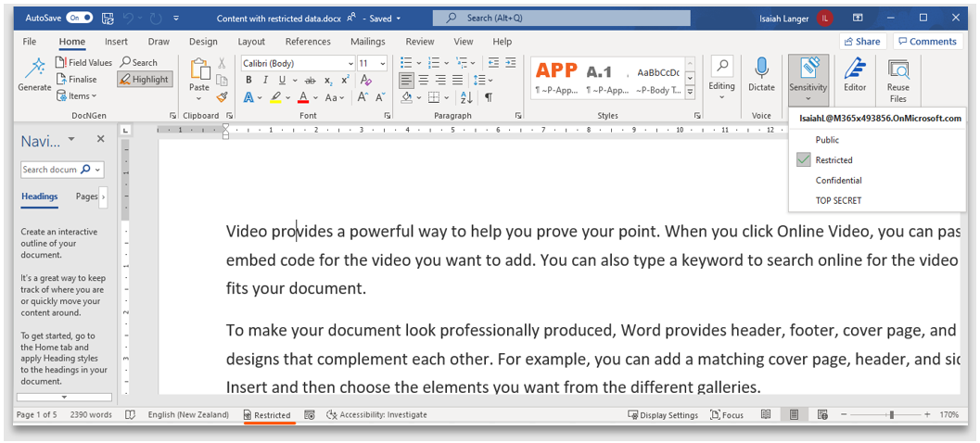
Task: Select Confidential sensitivity label
Action: point(838,180)
